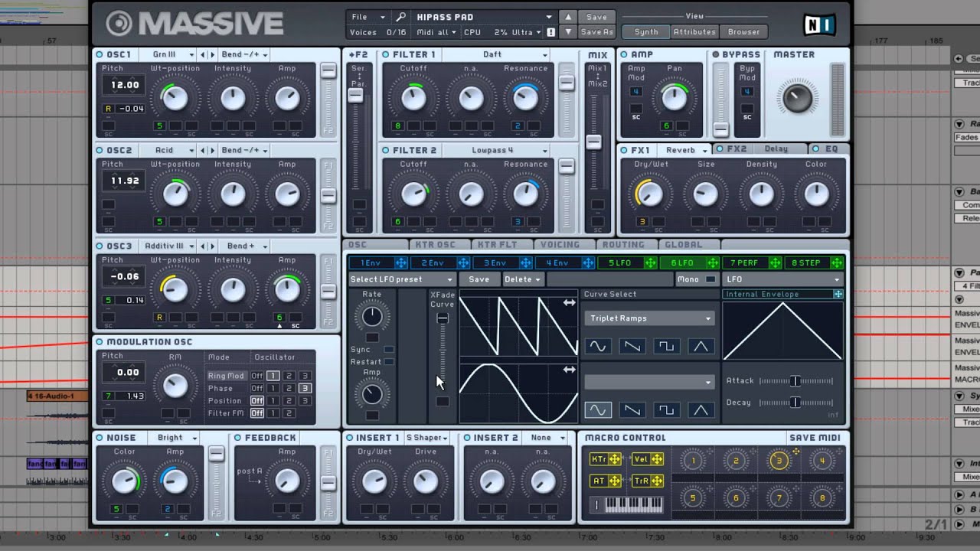Image resolution: width=980 pixels, height=551 pixels.
Task: Select sawtooth wave shape in upper curve row
Action: click(632, 347)
